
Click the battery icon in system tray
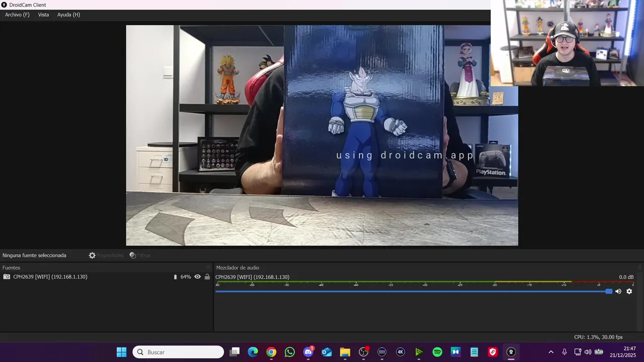point(599,352)
